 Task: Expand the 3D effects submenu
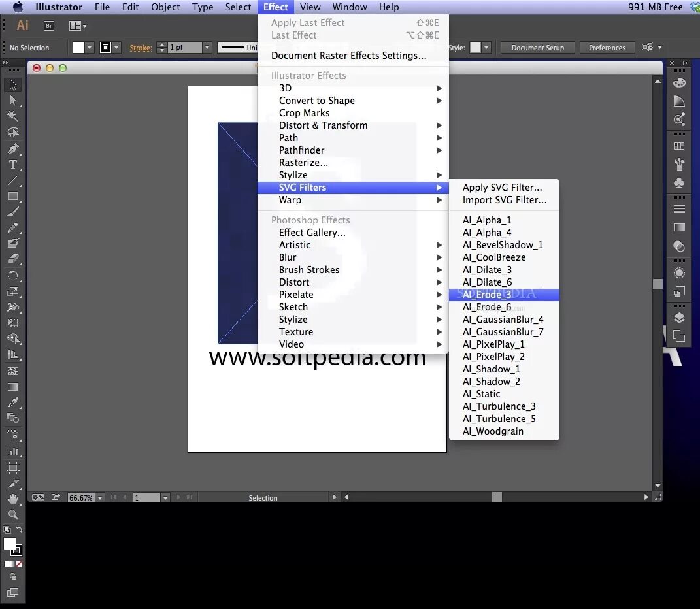point(353,88)
